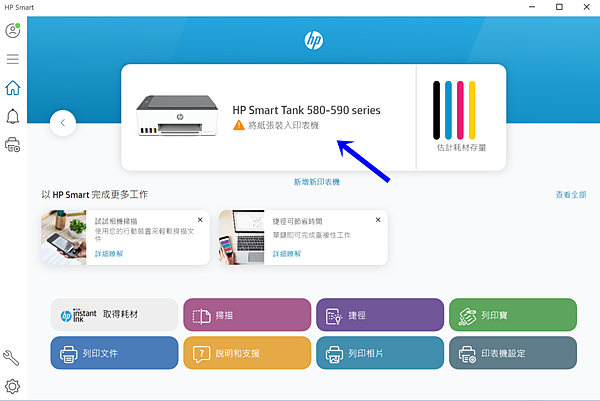The width and height of the screenshot is (600, 401).
Task: Go to the Home icon in sidebar
Action: point(13,88)
